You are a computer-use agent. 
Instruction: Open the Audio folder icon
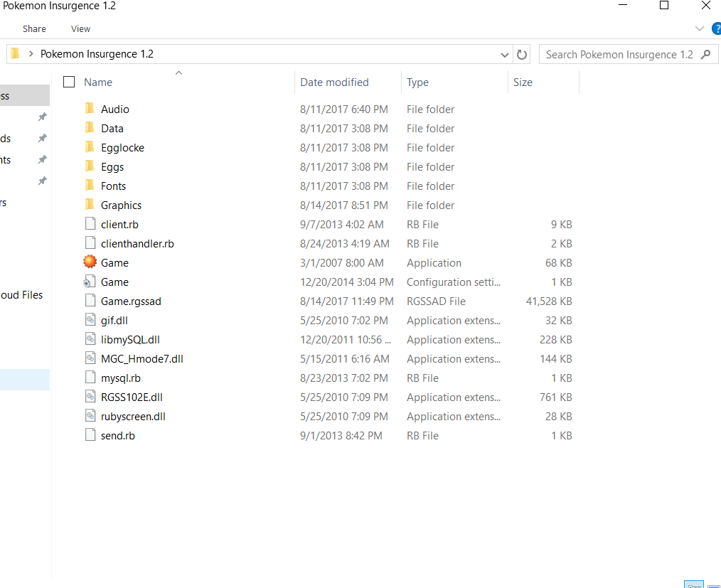(x=90, y=109)
